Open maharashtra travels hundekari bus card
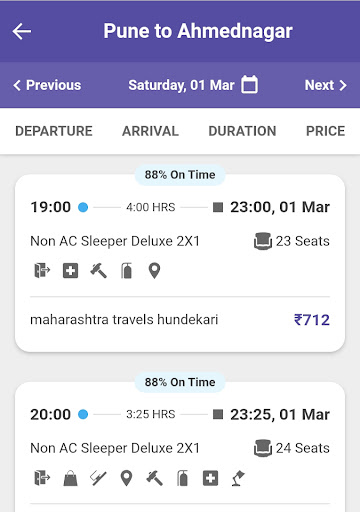360x512 pixels. [180, 263]
